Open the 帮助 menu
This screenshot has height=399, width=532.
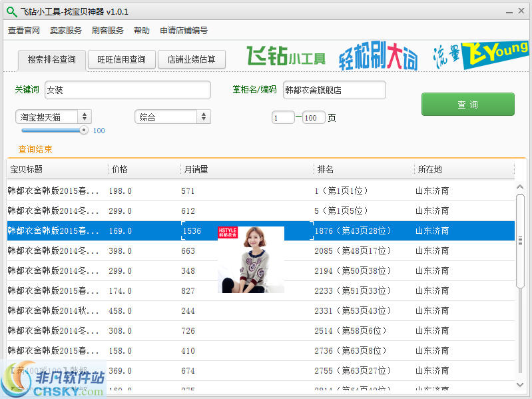tap(142, 31)
